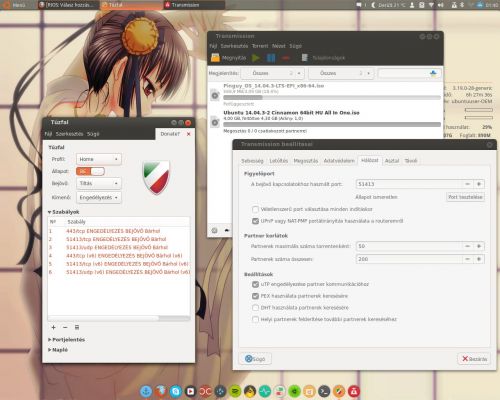Viewport: 500px width, 400px height.
Task: Open Kimenő Engedélyezés dropdown
Action: [99, 198]
